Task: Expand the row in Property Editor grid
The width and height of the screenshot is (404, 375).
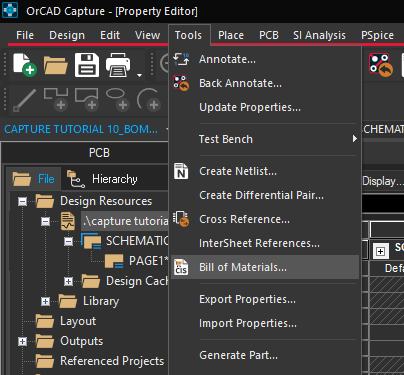Action: coord(380,251)
